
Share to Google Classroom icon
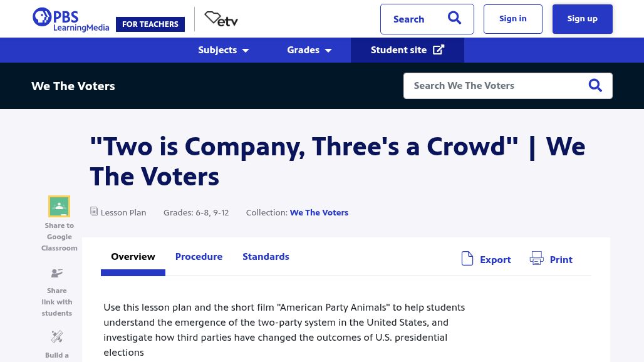[x=60, y=206]
